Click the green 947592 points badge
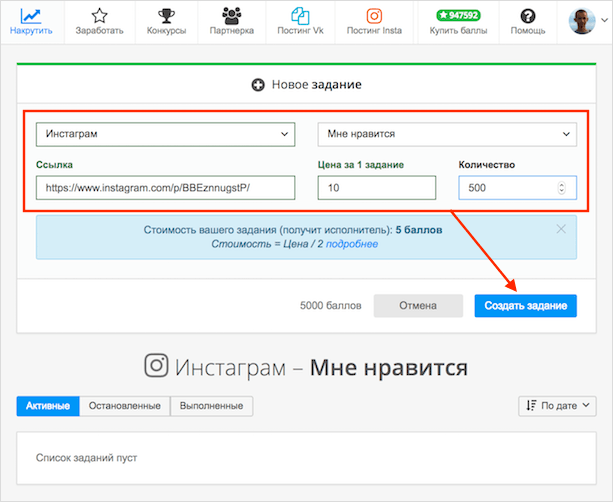Viewport: 613px width, 502px height. pyautogui.click(x=459, y=15)
